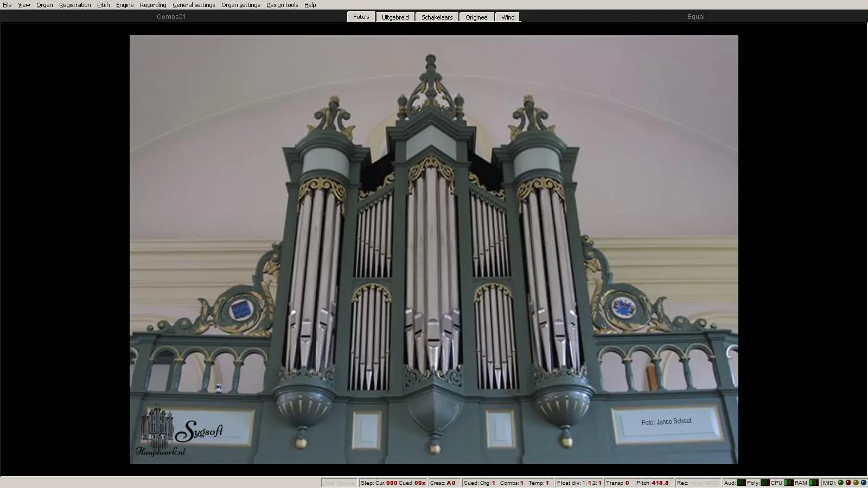Click the RAM usage meter
The height and width of the screenshot is (488, 868).
pos(814,483)
